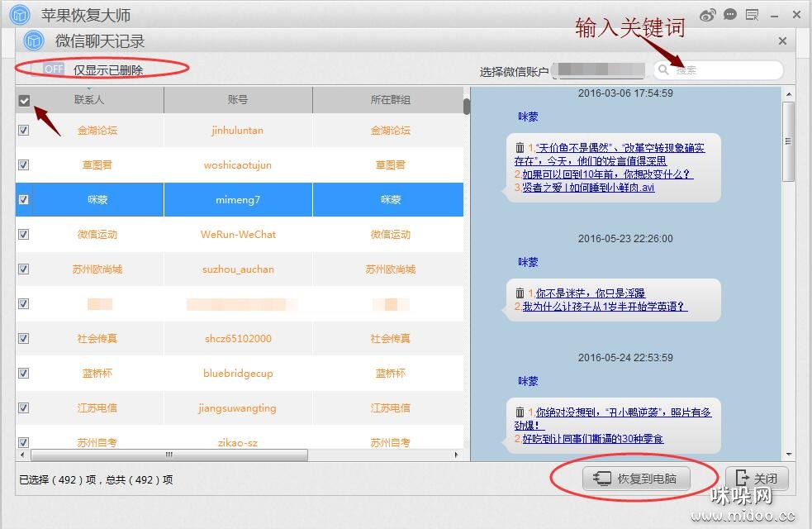Uncheck the 苏州自考 row checkbox

pyautogui.click(x=23, y=442)
